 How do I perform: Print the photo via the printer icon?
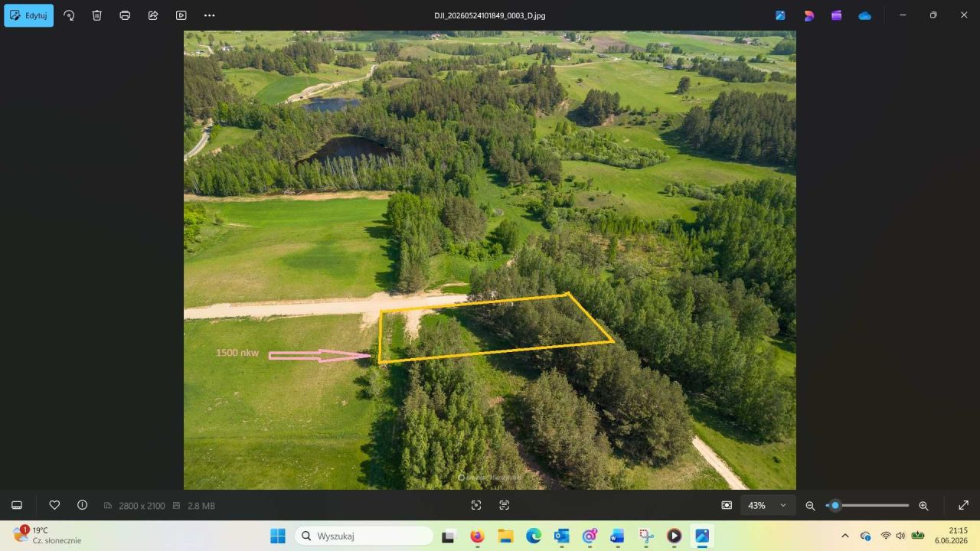click(x=125, y=15)
